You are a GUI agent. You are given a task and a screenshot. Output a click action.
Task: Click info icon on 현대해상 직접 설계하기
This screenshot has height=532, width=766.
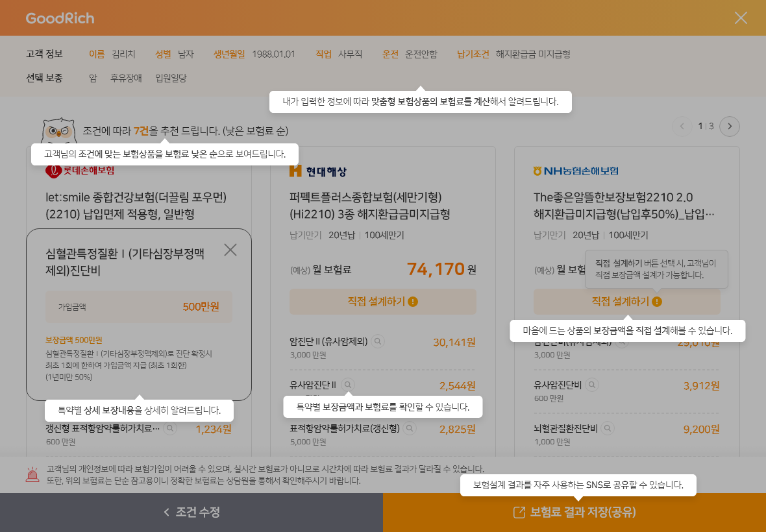pos(413,302)
